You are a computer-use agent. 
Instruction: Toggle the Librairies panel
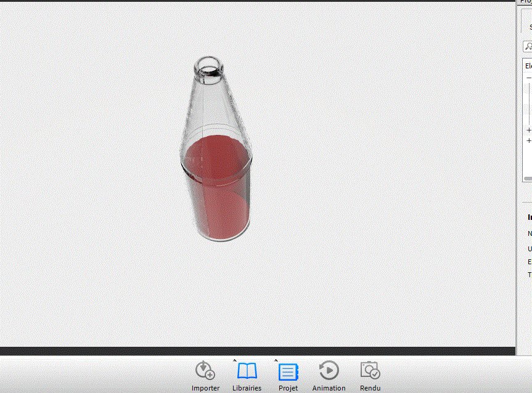247,376
